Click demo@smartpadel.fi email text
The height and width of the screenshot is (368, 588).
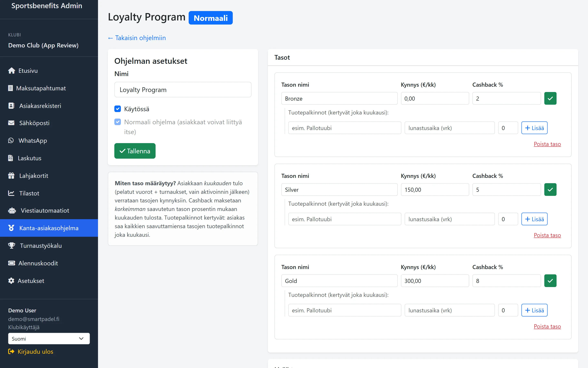(x=34, y=319)
